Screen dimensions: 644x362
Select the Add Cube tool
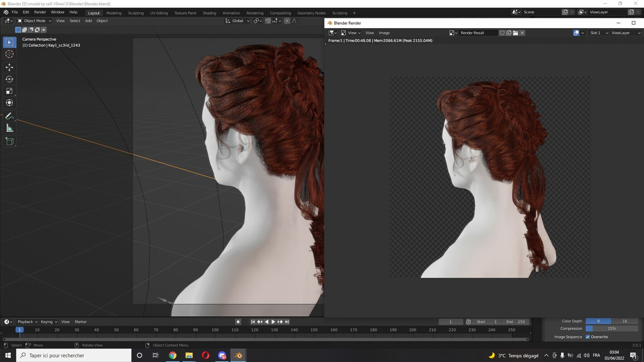(x=10, y=142)
